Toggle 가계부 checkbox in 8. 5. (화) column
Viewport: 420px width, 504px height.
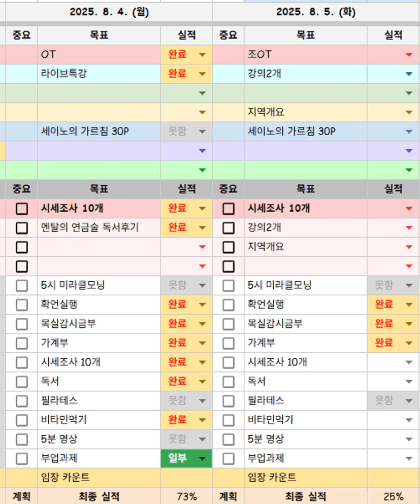click(229, 343)
